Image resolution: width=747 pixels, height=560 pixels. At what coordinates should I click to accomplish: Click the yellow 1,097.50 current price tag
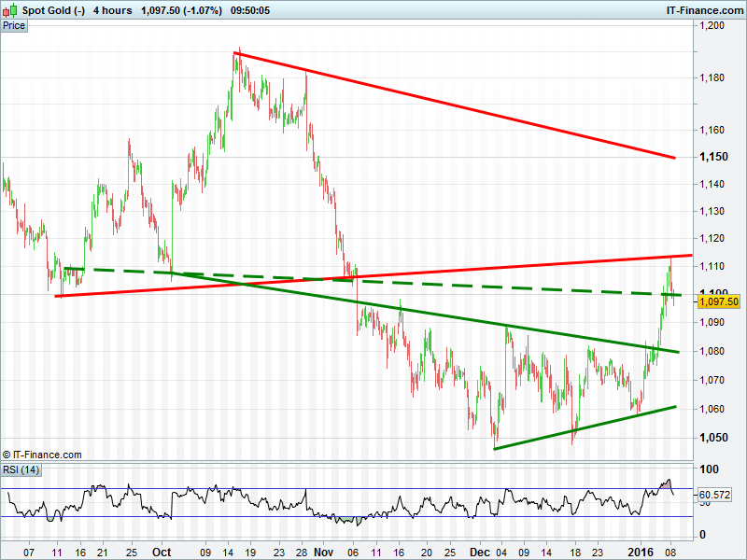coord(719,301)
